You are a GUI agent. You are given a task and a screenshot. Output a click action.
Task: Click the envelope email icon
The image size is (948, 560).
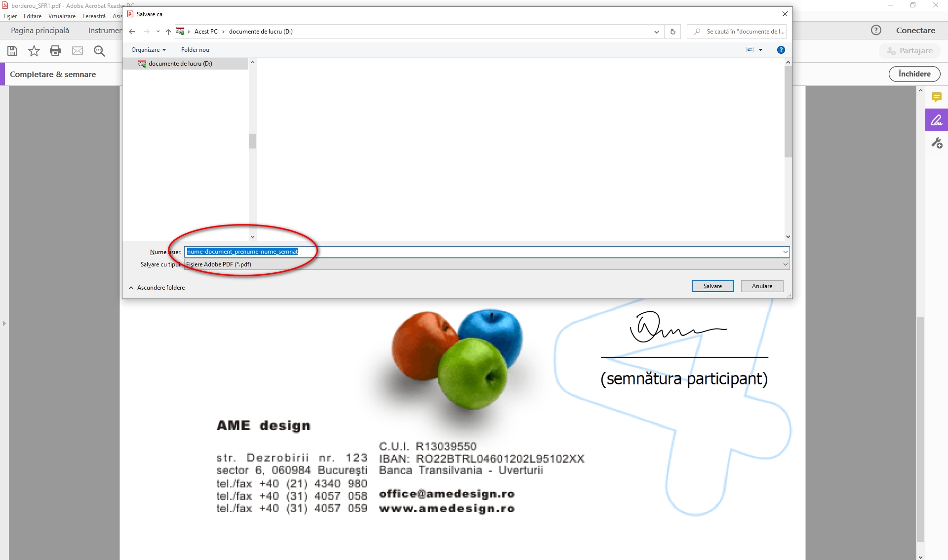[x=78, y=51]
